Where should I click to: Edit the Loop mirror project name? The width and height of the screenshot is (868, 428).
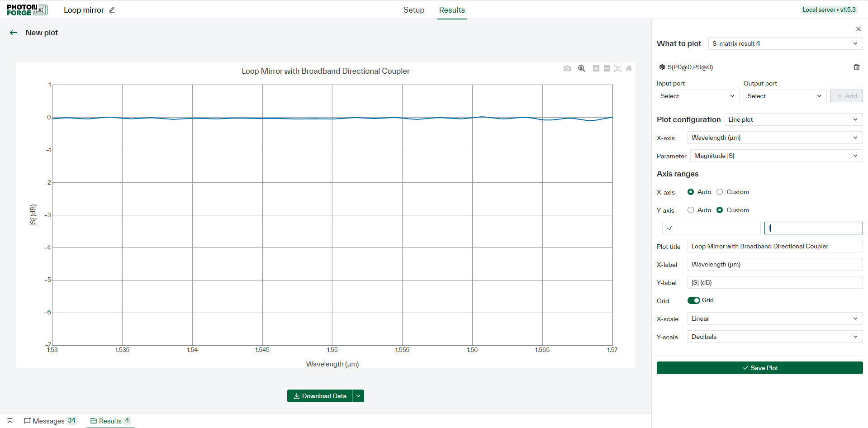coord(112,10)
